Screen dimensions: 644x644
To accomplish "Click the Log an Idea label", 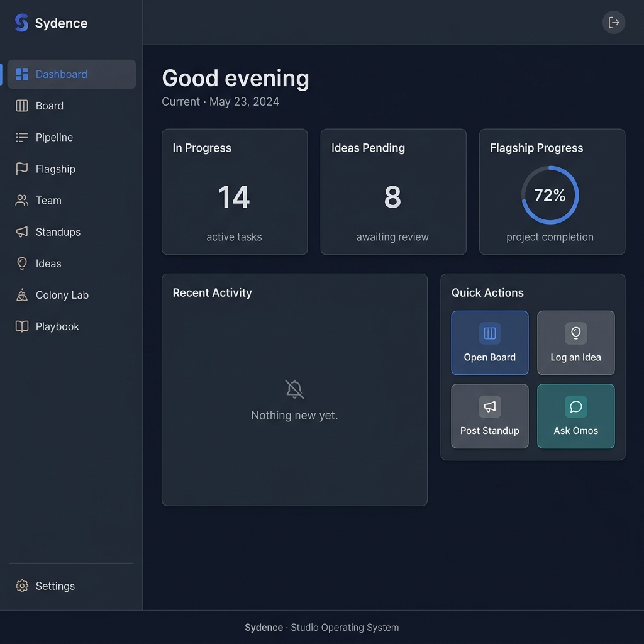I will click(x=576, y=357).
